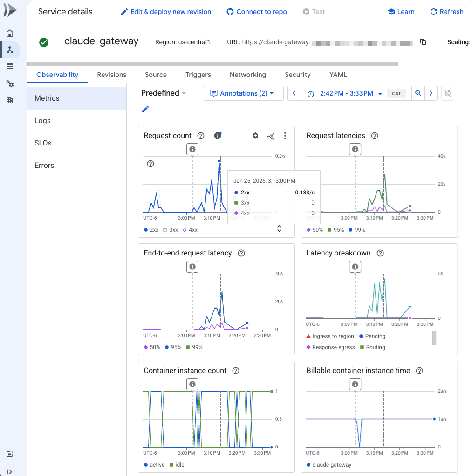Viewport: 472px width, 476px height.
Task: Click the Request count info badge icon
Action: tap(218, 135)
